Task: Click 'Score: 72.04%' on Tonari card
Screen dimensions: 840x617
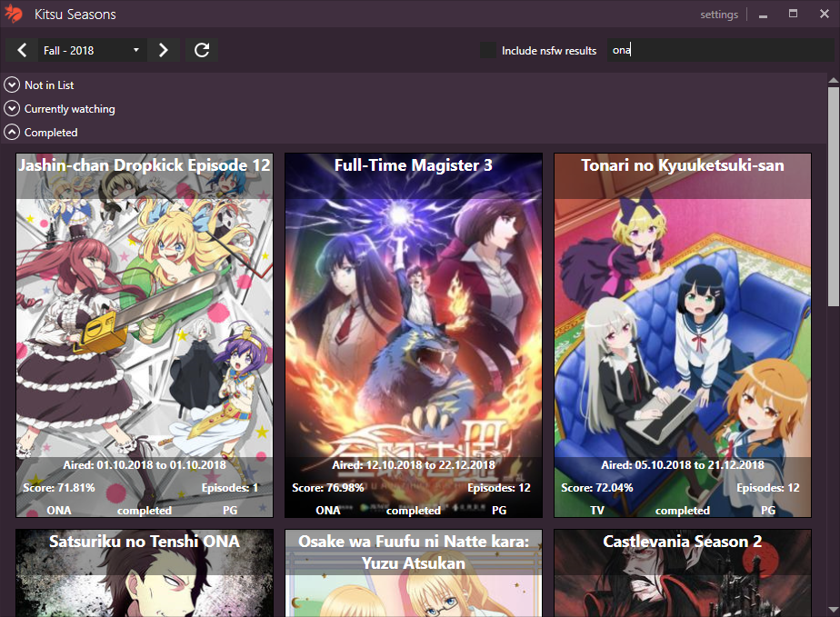Action: pyautogui.click(x=596, y=488)
